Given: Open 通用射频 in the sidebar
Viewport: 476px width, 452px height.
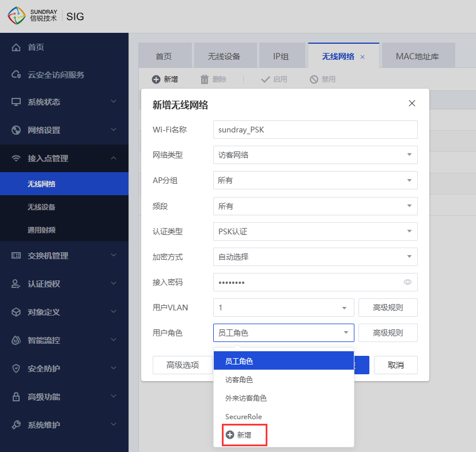Looking at the screenshot, I should coord(64,230).
